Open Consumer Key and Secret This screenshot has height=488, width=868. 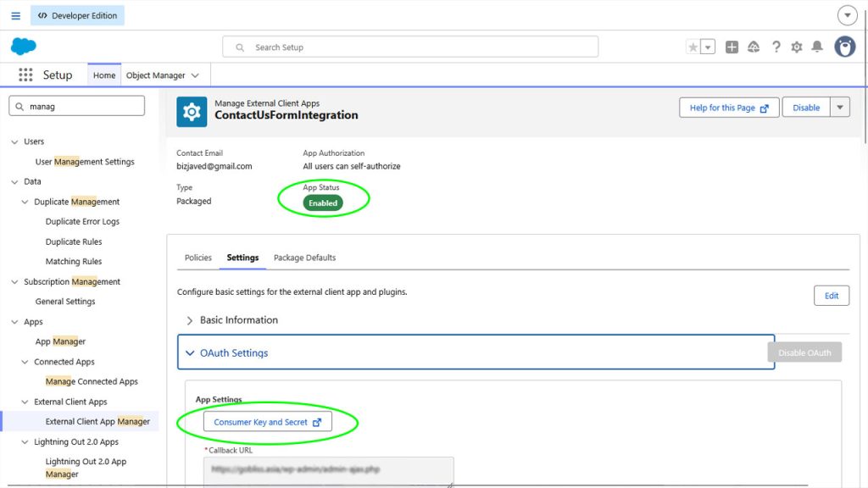[x=267, y=422]
